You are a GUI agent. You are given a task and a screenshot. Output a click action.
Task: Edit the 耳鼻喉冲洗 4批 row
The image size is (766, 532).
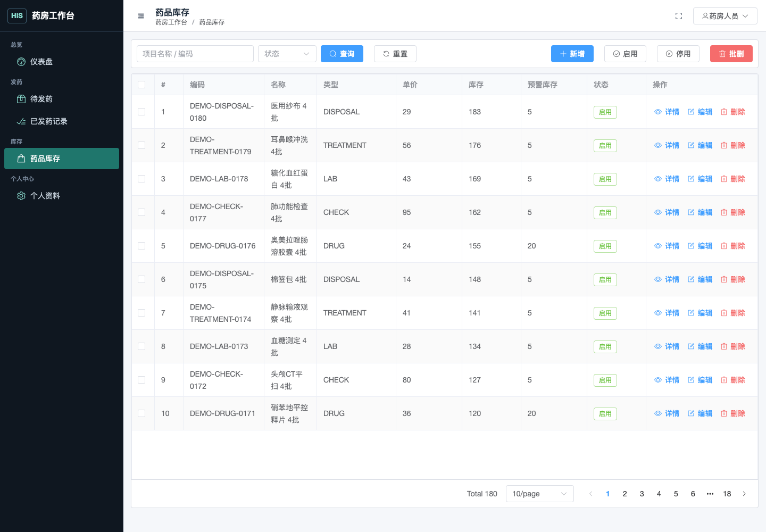tap(700, 145)
